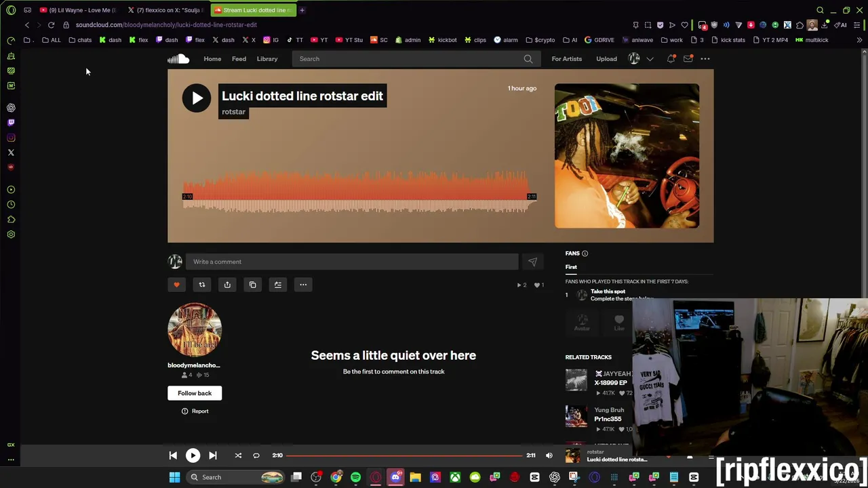Open the bloodymelancho... username link
The image size is (868, 488).
click(x=194, y=365)
